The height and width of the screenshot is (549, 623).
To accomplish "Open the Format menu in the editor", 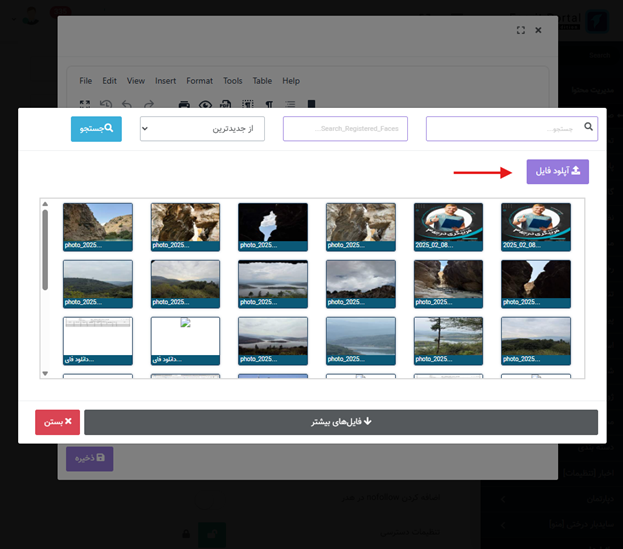I will click(199, 81).
